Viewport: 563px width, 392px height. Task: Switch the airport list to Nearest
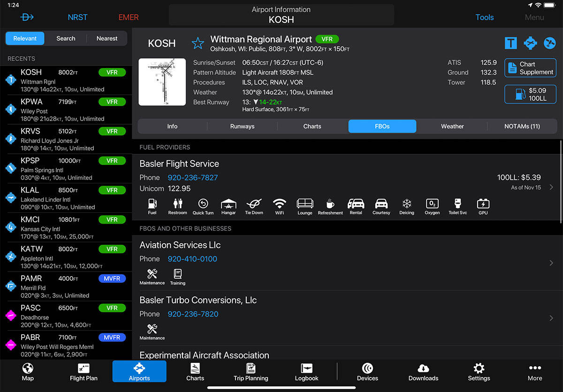[107, 38]
